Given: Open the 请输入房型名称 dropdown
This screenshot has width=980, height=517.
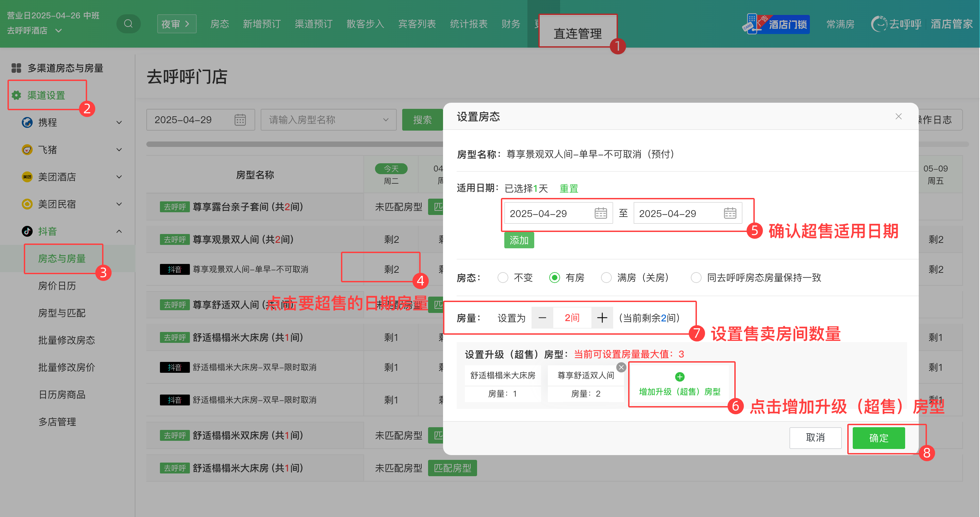Looking at the screenshot, I should (x=328, y=120).
